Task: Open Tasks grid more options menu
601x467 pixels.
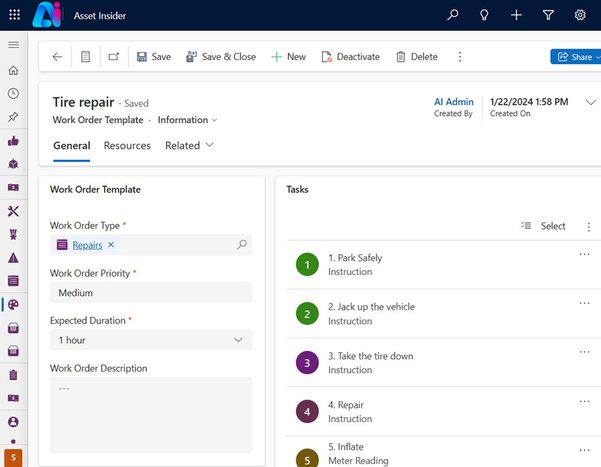Action: point(589,227)
